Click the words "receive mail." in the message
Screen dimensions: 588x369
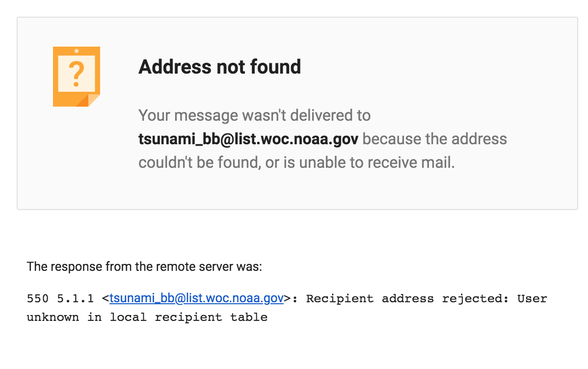click(x=411, y=163)
